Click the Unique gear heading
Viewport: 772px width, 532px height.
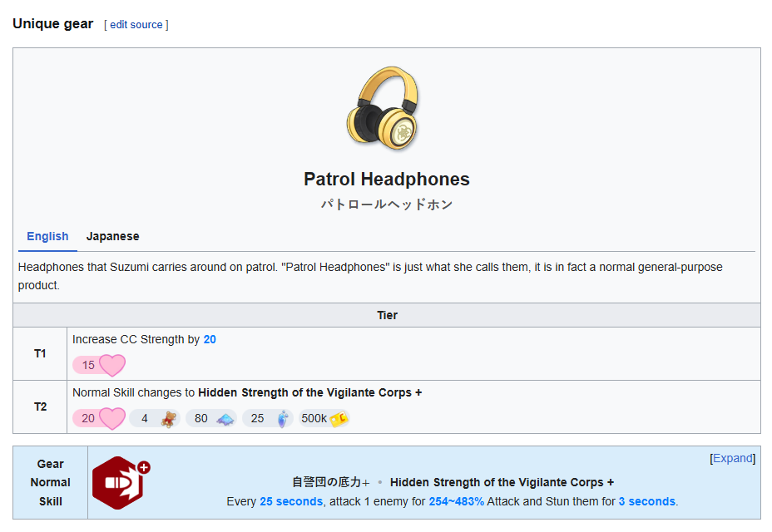click(52, 23)
